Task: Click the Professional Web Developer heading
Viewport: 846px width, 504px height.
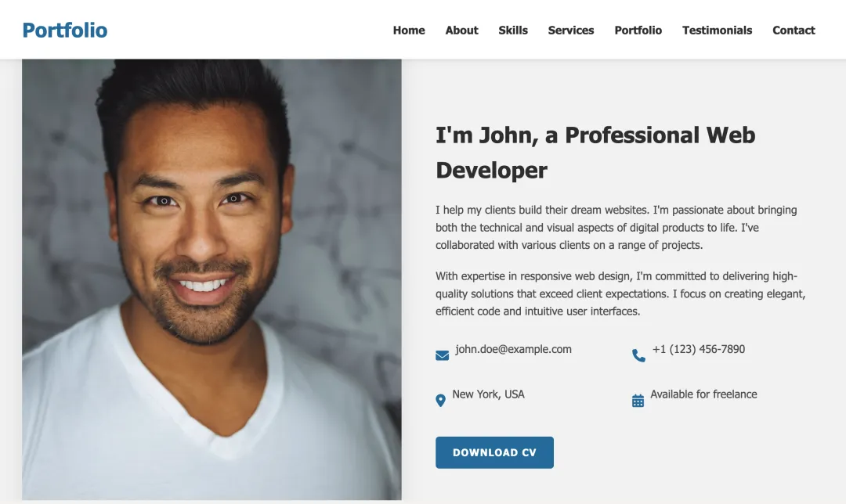Action: point(595,153)
